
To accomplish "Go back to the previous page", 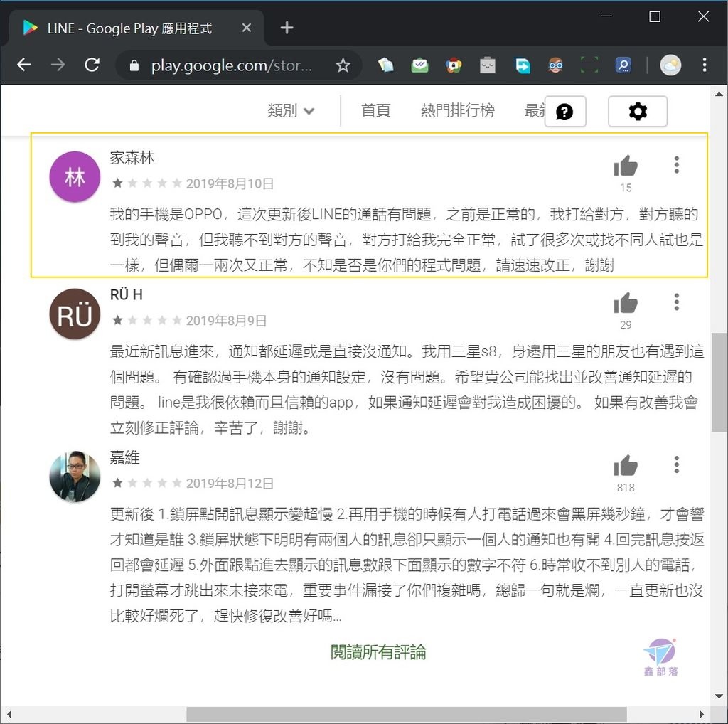I will [23, 65].
